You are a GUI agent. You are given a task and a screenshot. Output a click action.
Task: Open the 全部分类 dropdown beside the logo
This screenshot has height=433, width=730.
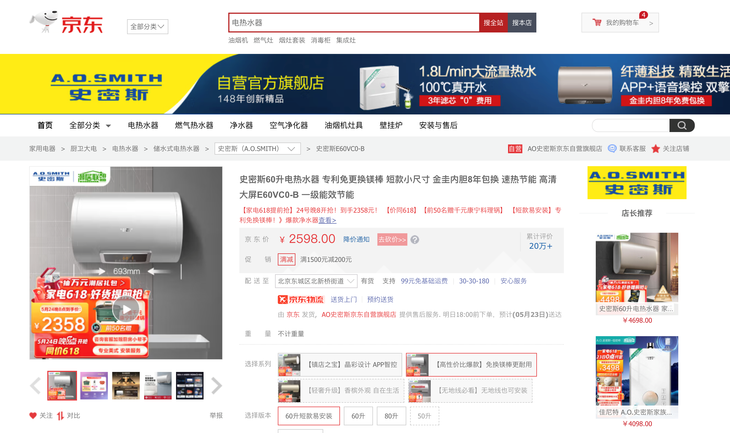coord(148,27)
